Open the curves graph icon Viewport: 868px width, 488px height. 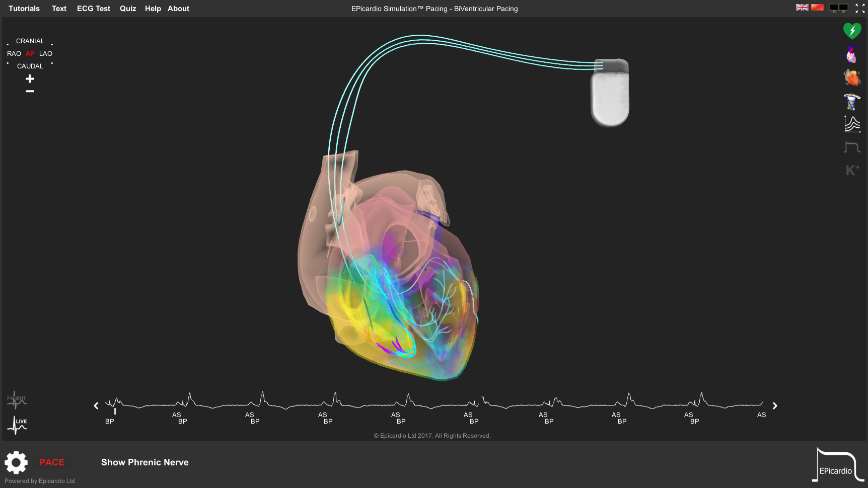coord(852,124)
